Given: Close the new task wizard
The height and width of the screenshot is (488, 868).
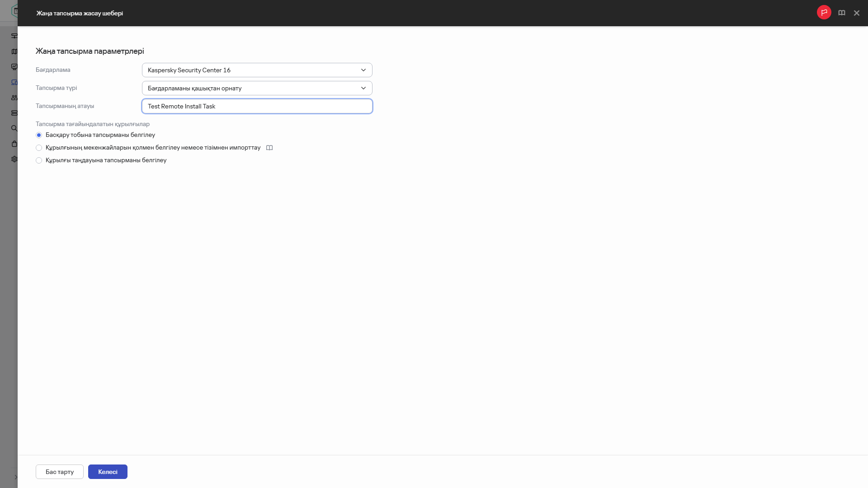Looking at the screenshot, I should pyautogui.click(x=856, y=13).
